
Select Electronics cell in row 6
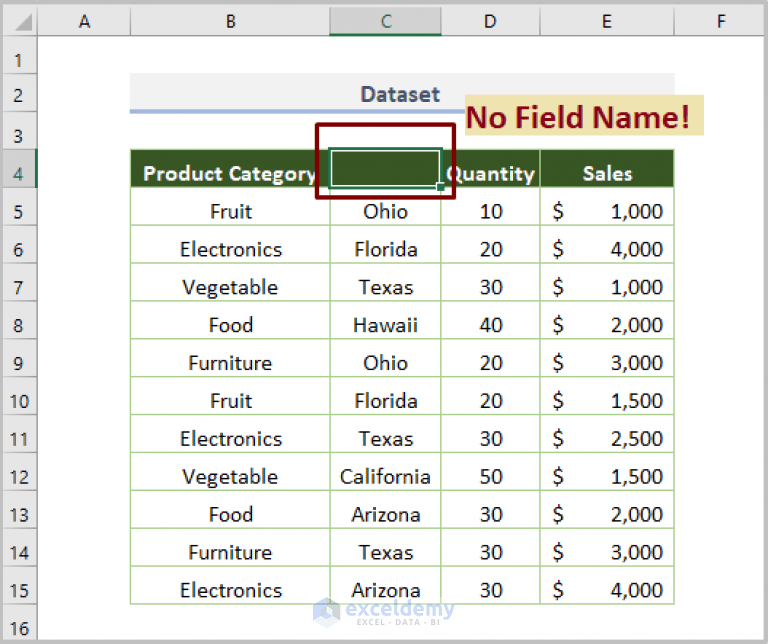[230, 244]
